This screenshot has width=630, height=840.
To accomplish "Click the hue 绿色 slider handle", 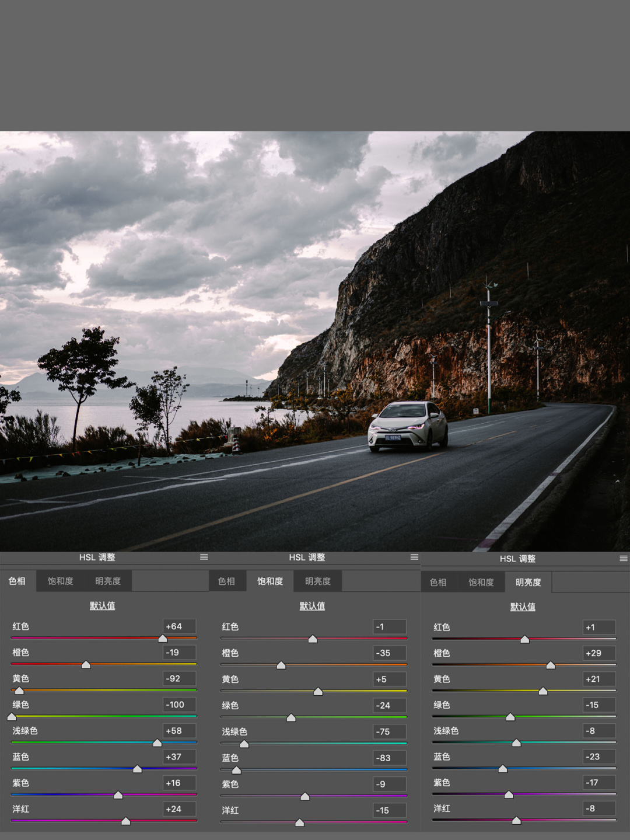I will [x=12, y=716].
